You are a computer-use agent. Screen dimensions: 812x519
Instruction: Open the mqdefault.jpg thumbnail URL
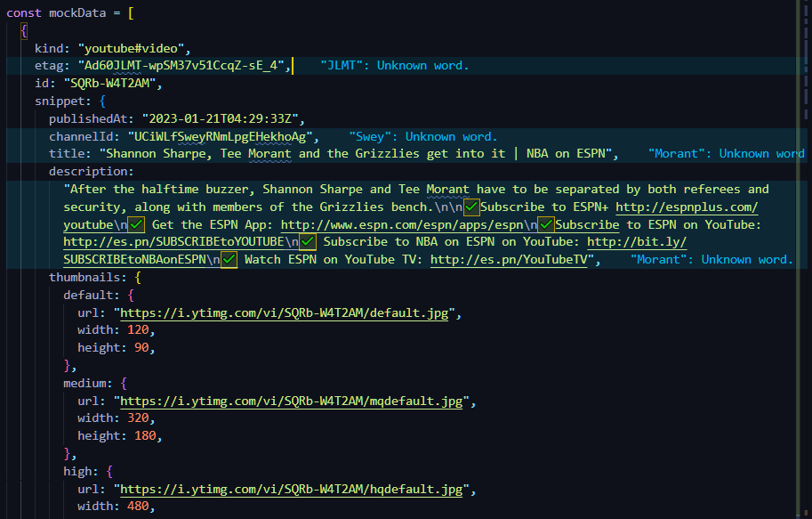click(x=291, y=401)
